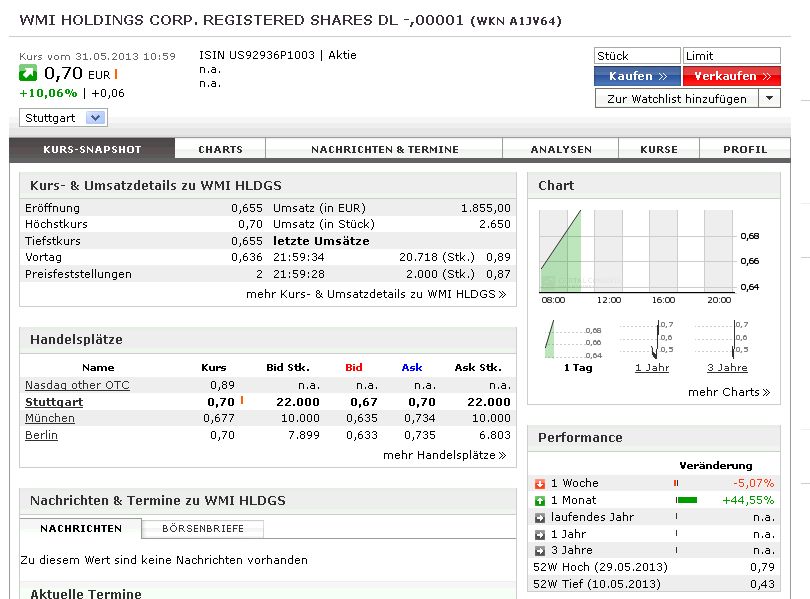Click the -5,07% performance value
810x599 pixels.
(754, 483)
